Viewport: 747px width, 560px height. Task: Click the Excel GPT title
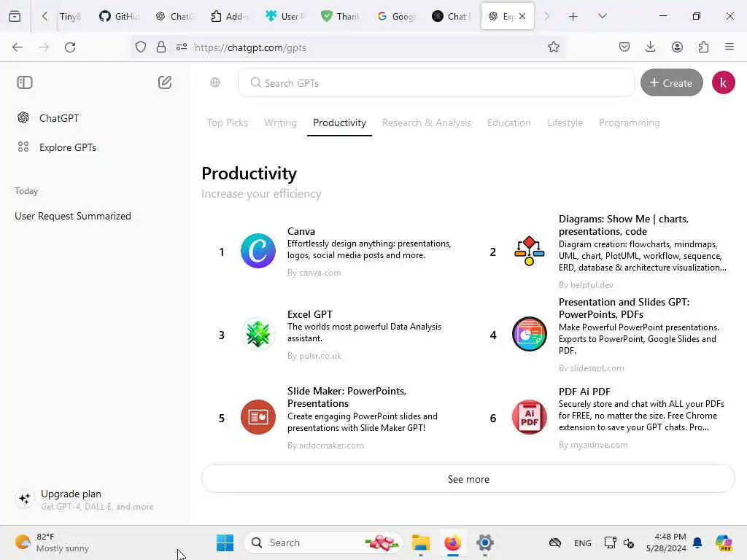tap(309, 314)
